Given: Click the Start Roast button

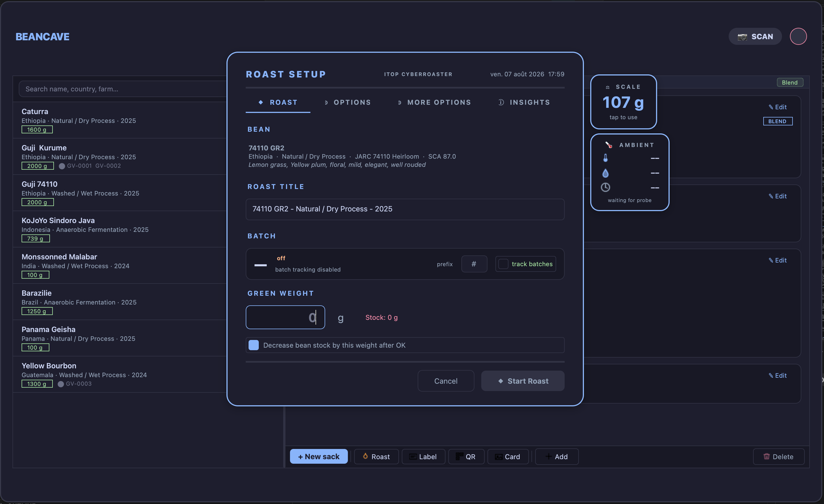Looking at the screenshot, I should coord(522,381).
